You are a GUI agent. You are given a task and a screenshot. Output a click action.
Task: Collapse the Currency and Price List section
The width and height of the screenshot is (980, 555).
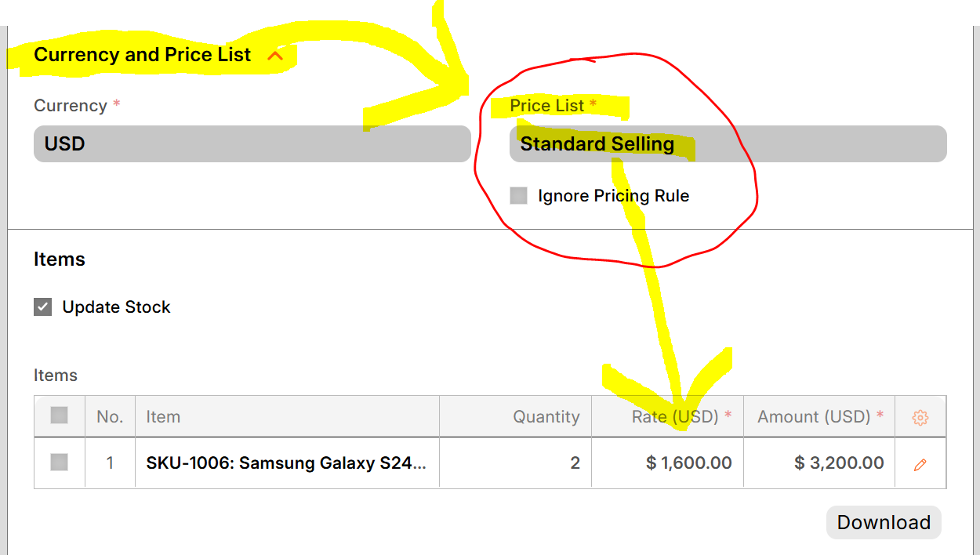(274, 56)
